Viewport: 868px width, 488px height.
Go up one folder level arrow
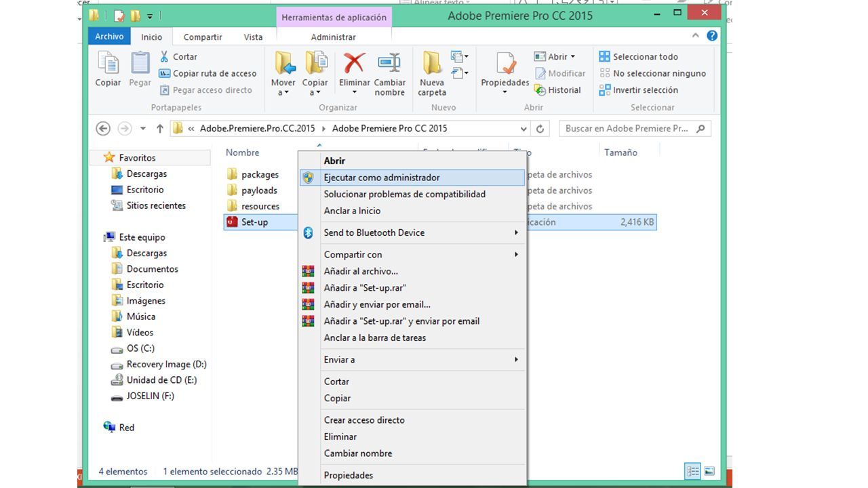(160, 129)
